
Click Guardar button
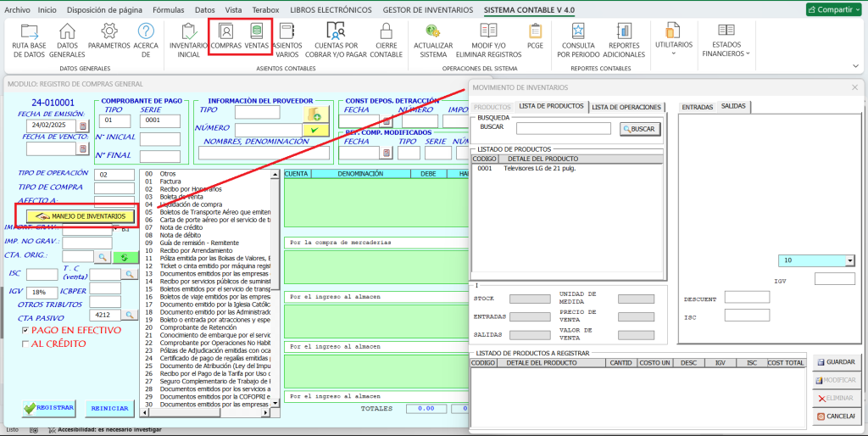pyautogui.click(x=837, y=362)
